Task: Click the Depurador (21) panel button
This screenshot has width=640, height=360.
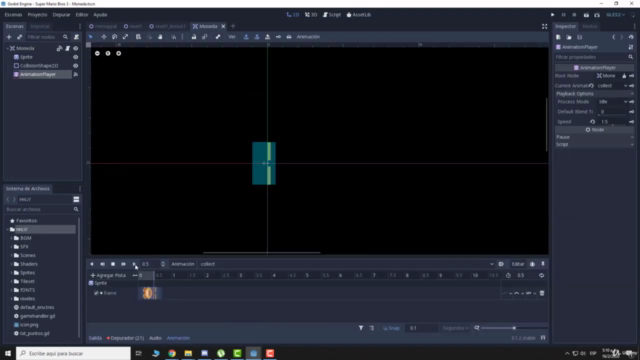Action: click(x=125, y=338)
